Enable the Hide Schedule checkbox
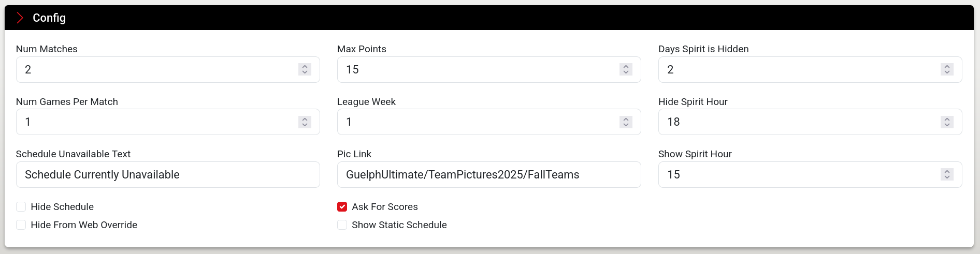980x254 pixels. [x=21, y=207]
